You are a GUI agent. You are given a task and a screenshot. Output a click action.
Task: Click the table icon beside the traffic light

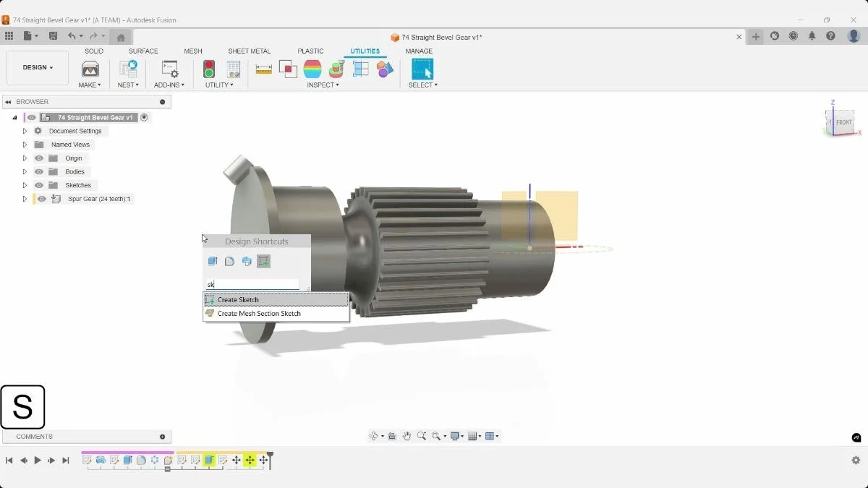pyautogui.click(x=233, y=69)
